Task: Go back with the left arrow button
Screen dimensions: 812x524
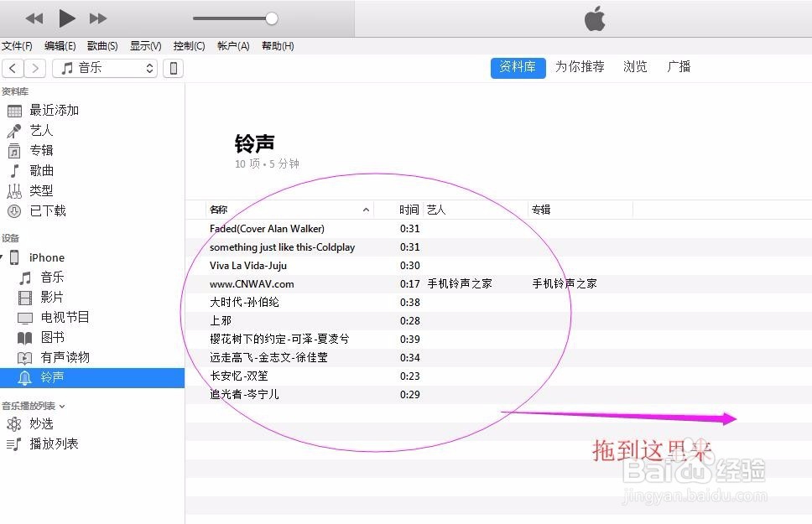Action: 13,68
